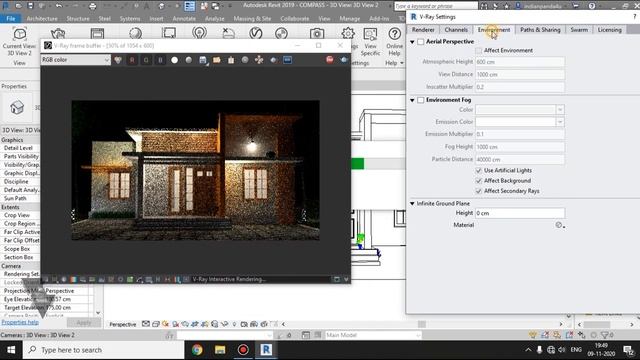Enable the Environment Fog checkbox
Image resolution: width=640 pixels, height=360 pixels.
pos(421,100)
